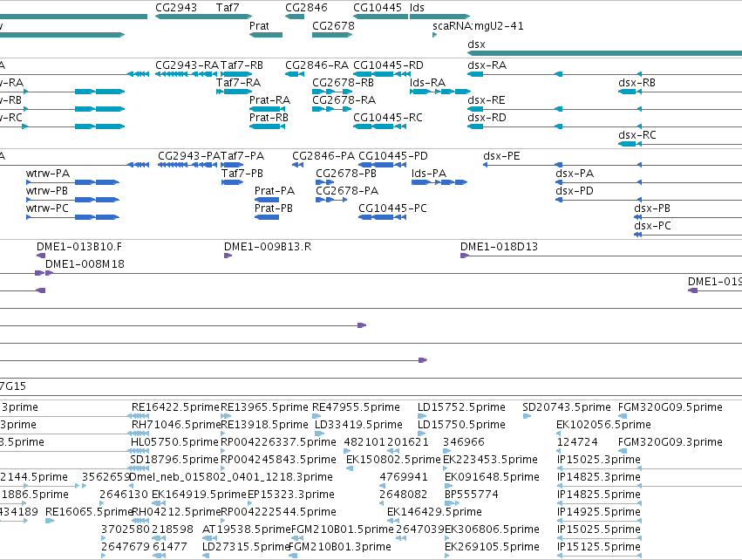Click transcript CG2943-RA label

point(187,65)
